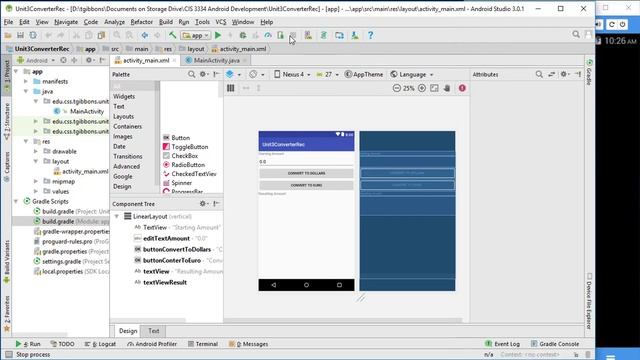
Task: Switch to the MainActivity.java tab
Action: [216, 60]
